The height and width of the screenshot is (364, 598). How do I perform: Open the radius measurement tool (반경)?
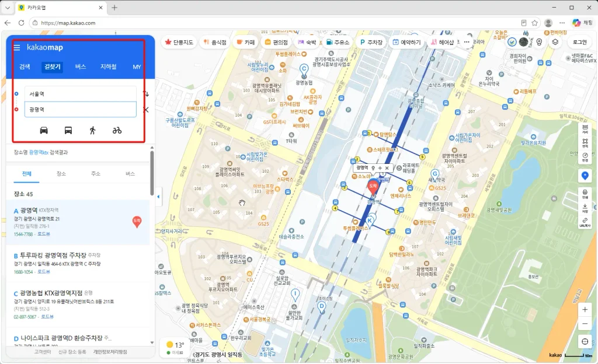[585, 157]
